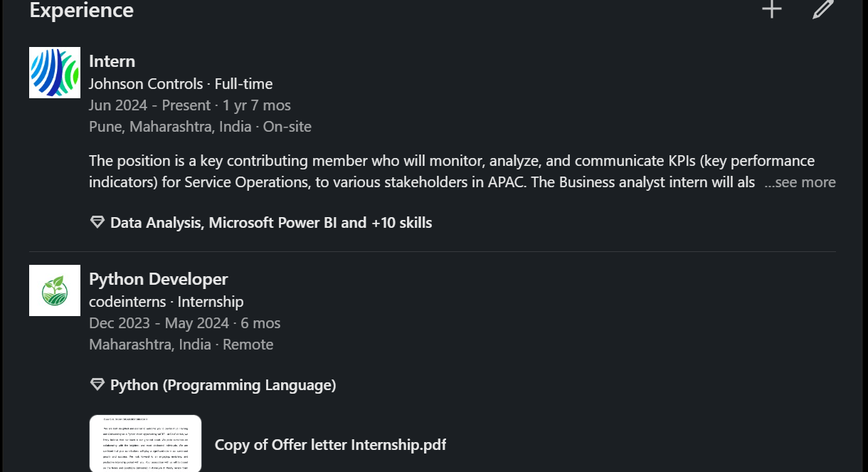Open the Python (Programming Language) skill link
The image size is (868, 472).
(x=223, y=385)
